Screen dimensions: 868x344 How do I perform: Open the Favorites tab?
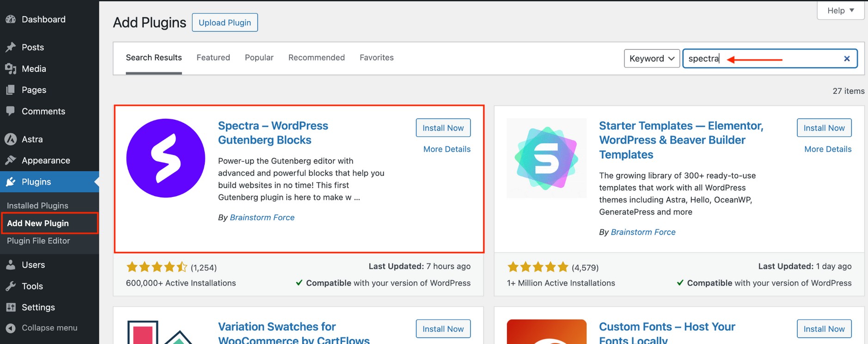pos(377,57)
